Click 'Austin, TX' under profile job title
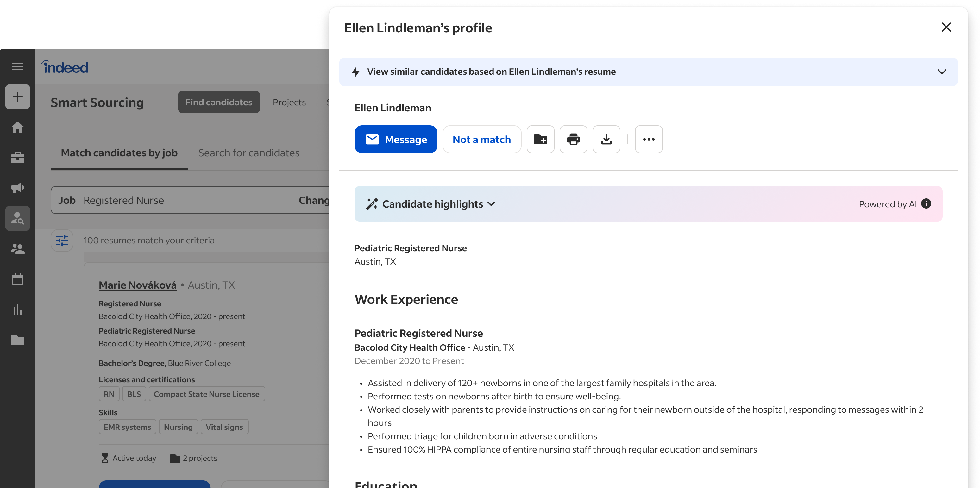The image size is (980, 488). [375, 262]
